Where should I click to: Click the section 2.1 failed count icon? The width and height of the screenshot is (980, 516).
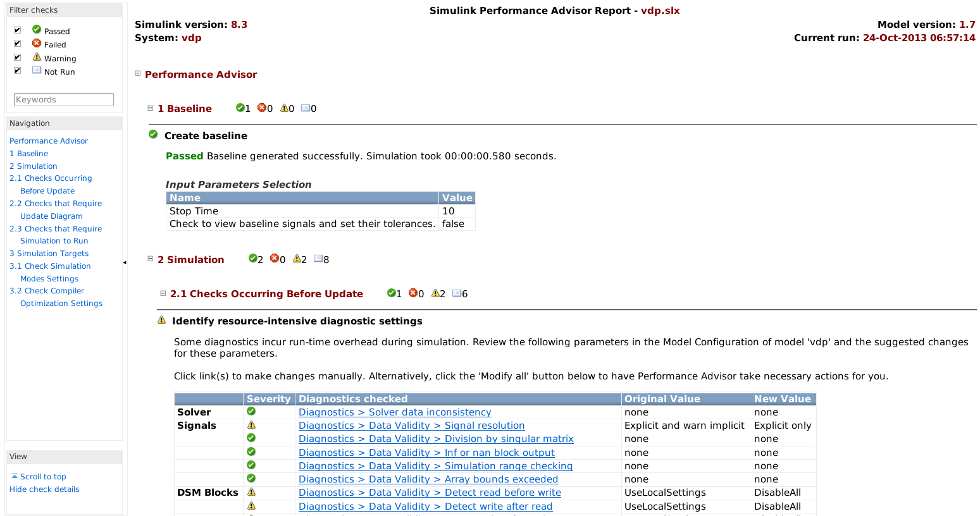tap(413, 293)
